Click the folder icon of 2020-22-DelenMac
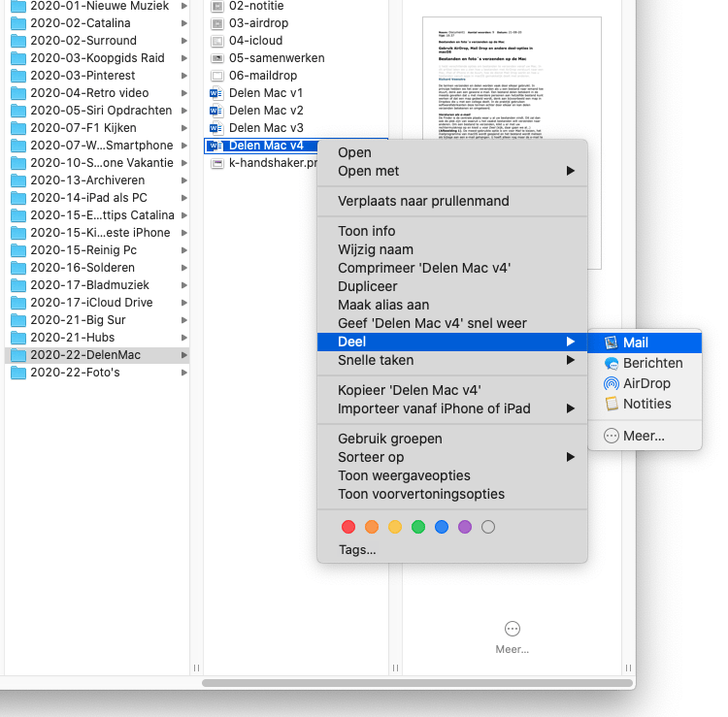This screenshot has width=728, height=717. tap(18, 355)
